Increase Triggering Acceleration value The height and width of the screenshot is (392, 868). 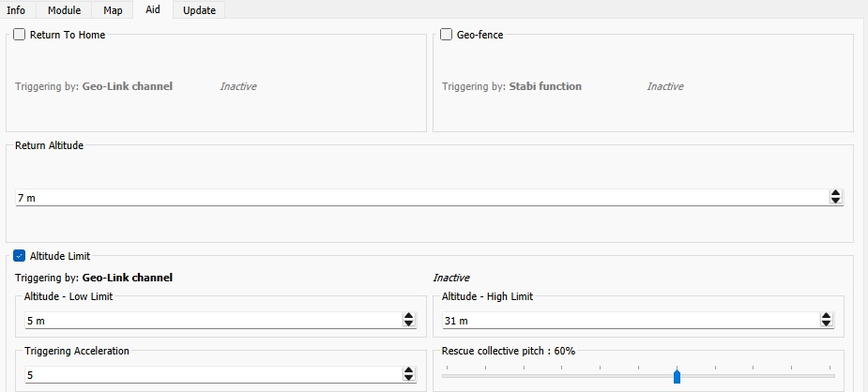pos(408,370)
